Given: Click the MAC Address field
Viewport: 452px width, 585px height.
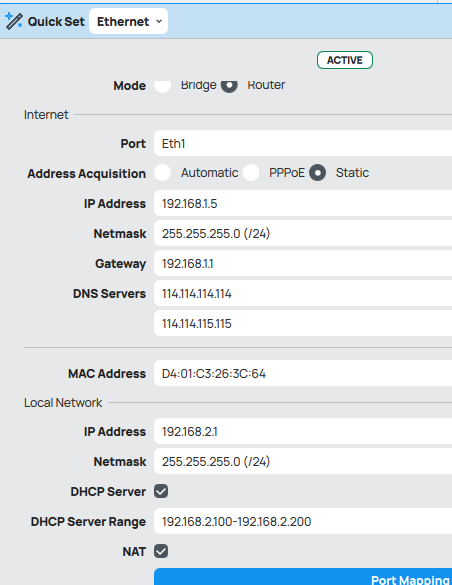Looking at the screenshot, I should (x=303, y=373).
